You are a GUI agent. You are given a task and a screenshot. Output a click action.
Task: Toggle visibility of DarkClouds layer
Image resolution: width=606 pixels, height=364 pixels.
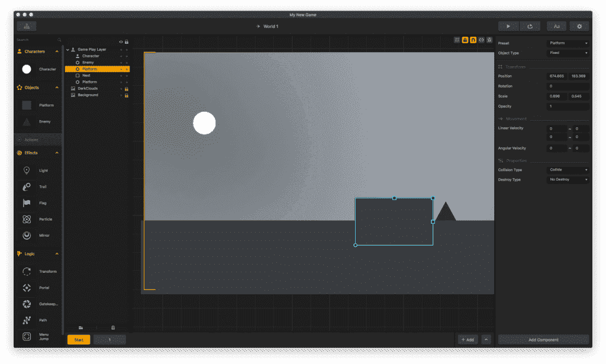[121, 89]
